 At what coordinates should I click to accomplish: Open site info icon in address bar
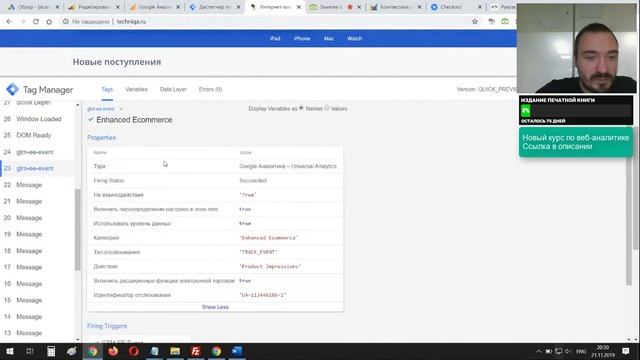click(x=65, y=22)
